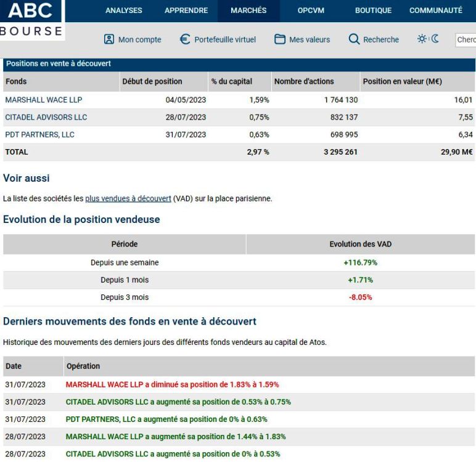Open Recherche link
The height and width of the screenshot is (462, 476).
coord(381,40)
